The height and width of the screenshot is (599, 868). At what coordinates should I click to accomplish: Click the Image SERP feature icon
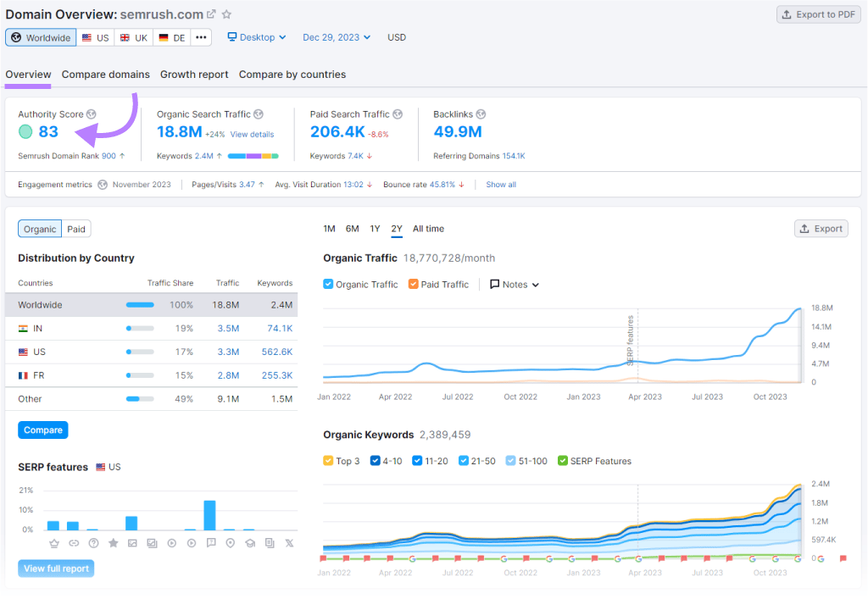point(132,544)
